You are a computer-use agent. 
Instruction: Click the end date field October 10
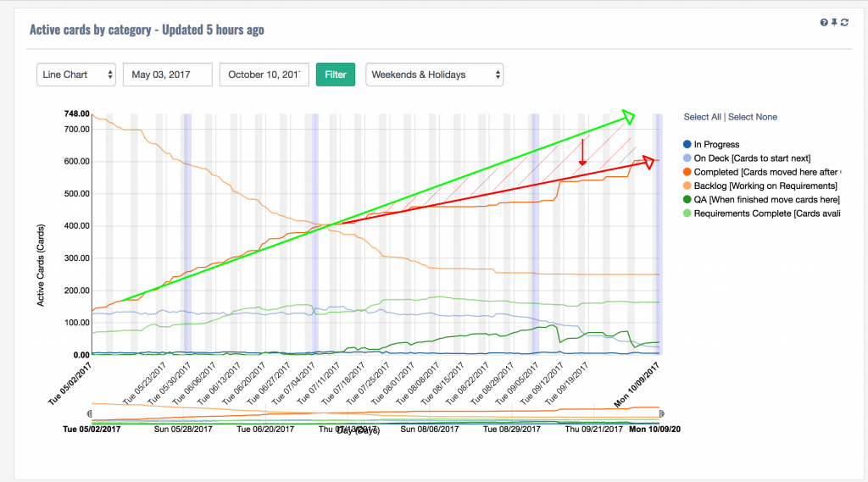pyautogui.click(x=264, y=75)
